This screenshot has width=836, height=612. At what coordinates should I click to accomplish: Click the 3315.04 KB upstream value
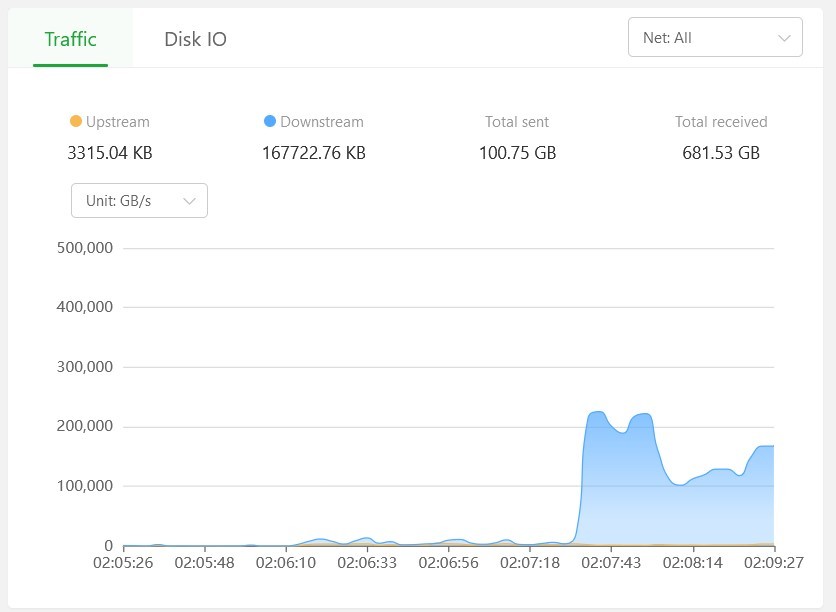(110, 153)
